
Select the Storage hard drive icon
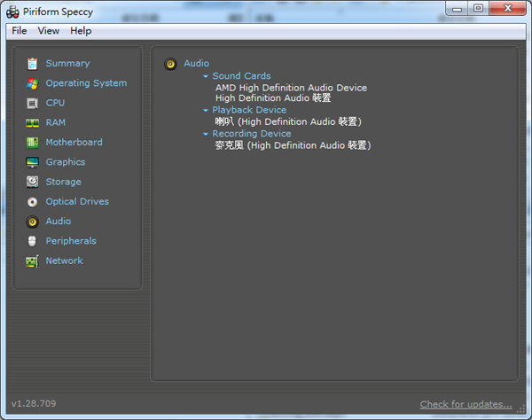[32, 182]
